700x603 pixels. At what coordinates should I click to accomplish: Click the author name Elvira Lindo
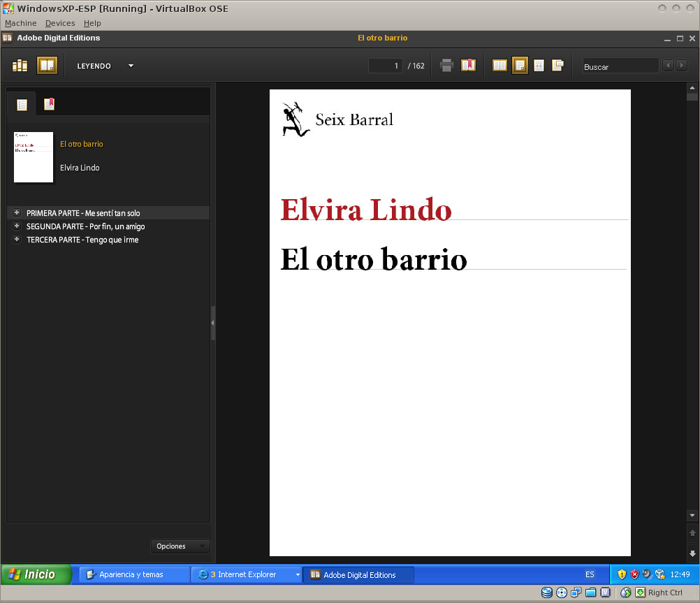click(x=80, y=168)
